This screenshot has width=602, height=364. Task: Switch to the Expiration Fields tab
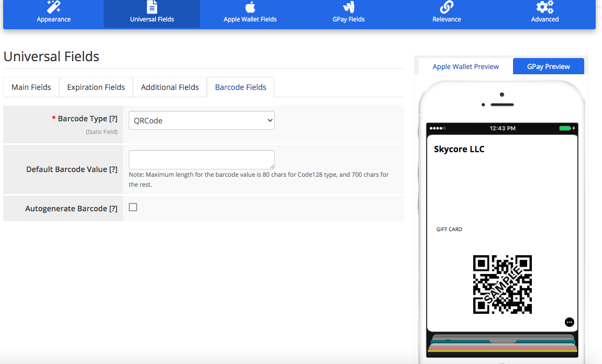[x=96, y=87]
